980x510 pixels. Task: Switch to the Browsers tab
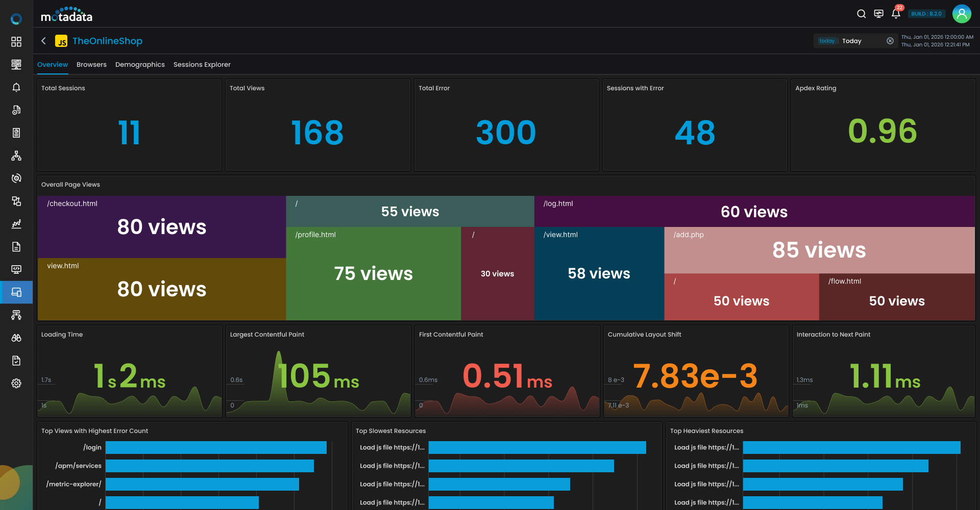click(x=91, y=65)
